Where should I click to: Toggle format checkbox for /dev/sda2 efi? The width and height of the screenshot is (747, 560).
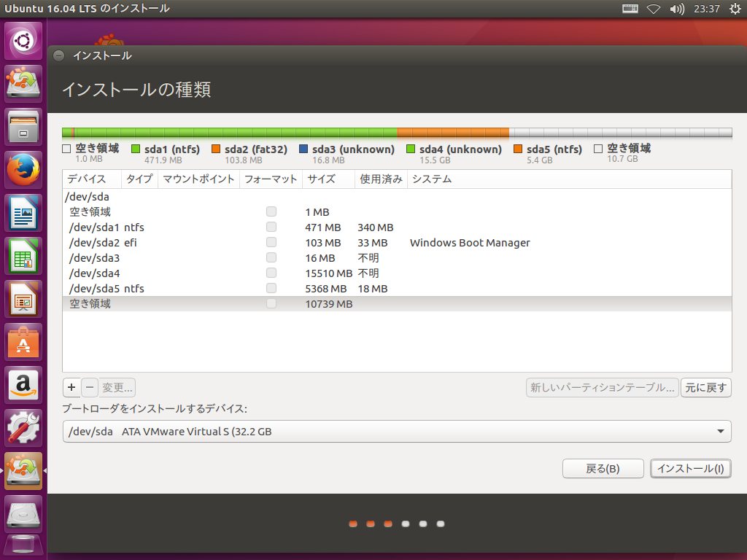pos(271,242)
